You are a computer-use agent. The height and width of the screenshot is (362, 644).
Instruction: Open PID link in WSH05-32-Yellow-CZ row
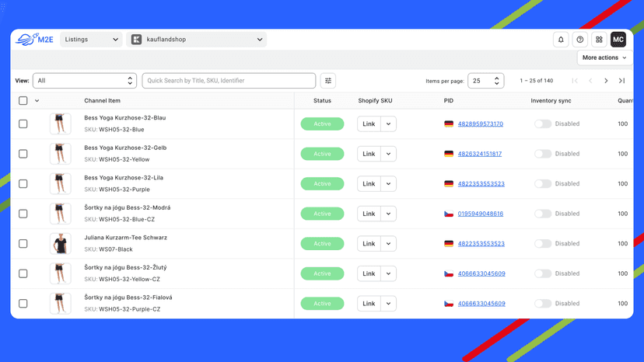coord(481,273)
